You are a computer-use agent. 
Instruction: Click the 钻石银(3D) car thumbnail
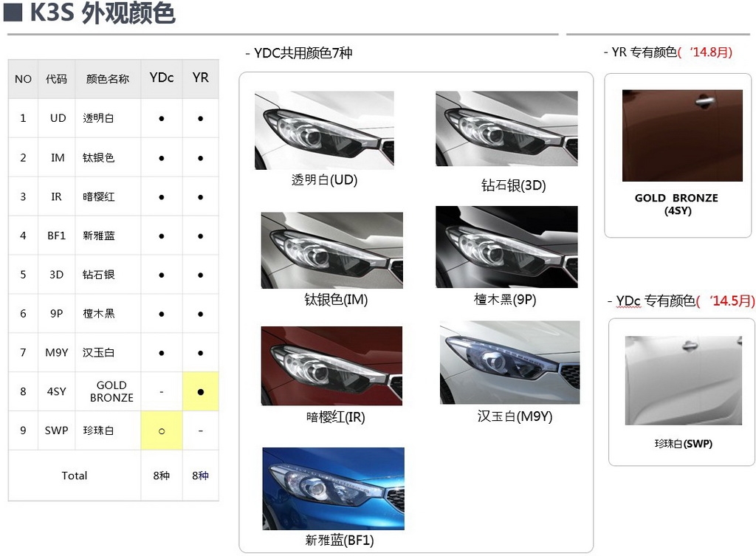(x=506, y=128)
